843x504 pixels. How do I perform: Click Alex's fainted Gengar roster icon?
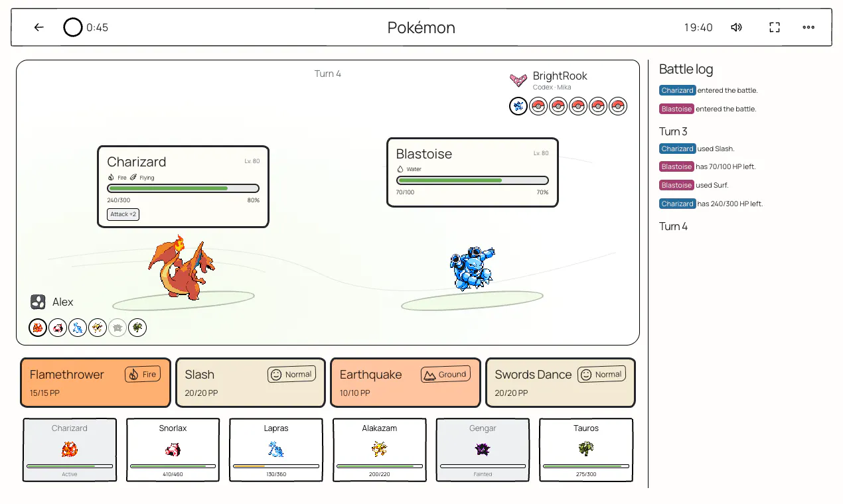(x=117, y=328)
